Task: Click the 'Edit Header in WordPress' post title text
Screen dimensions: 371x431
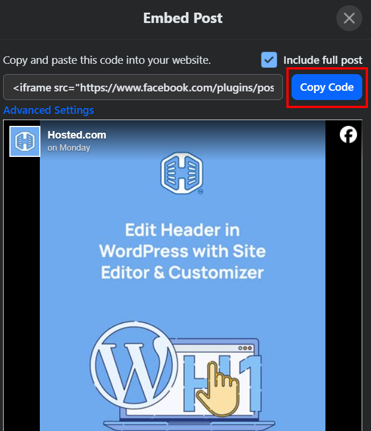Action: 182,251
